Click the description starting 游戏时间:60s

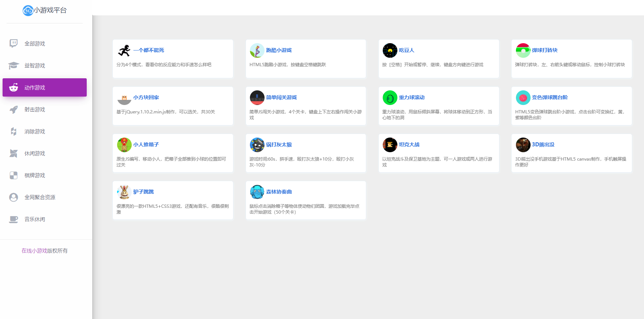click(302, 162)
